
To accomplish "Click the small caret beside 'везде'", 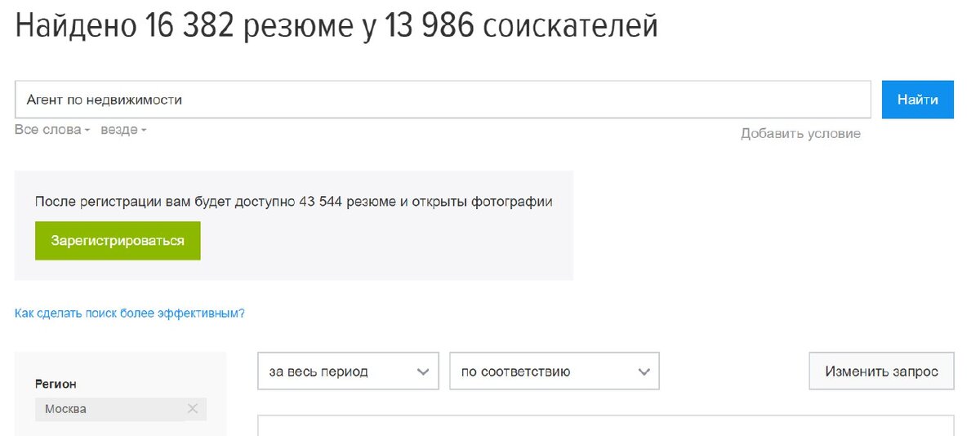I will coord(143,131).
